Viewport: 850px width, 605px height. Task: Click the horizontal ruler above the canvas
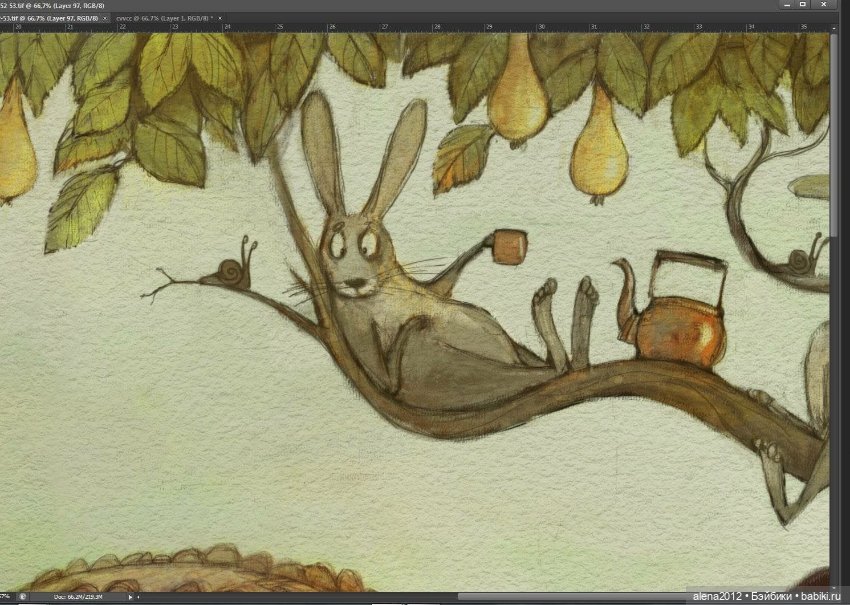(400, 27)
